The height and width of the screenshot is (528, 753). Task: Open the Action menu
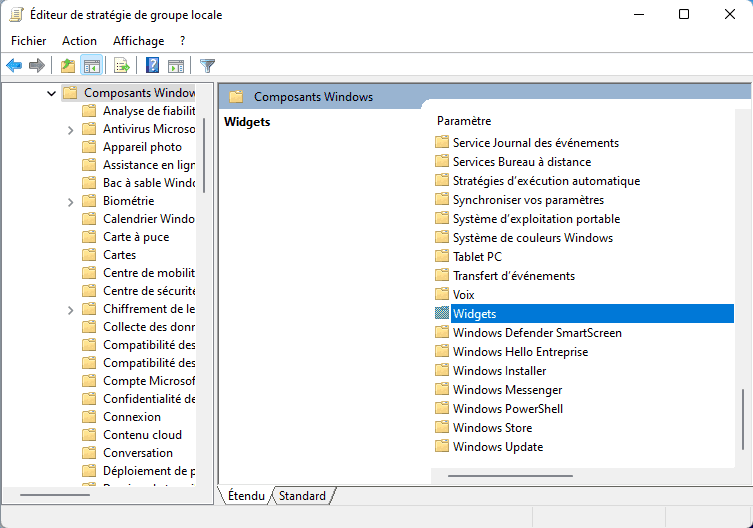[x=79, y=41]
